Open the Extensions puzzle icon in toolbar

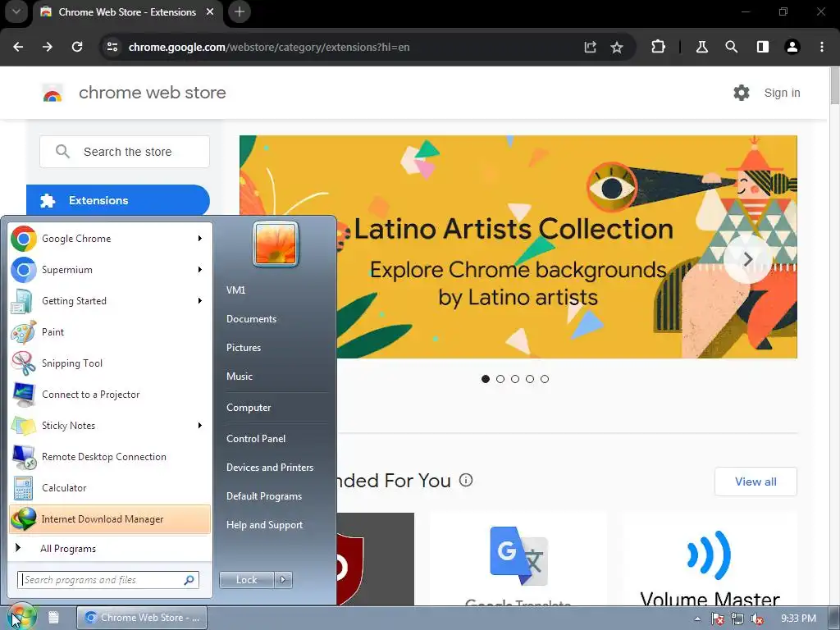coord(659,47)
